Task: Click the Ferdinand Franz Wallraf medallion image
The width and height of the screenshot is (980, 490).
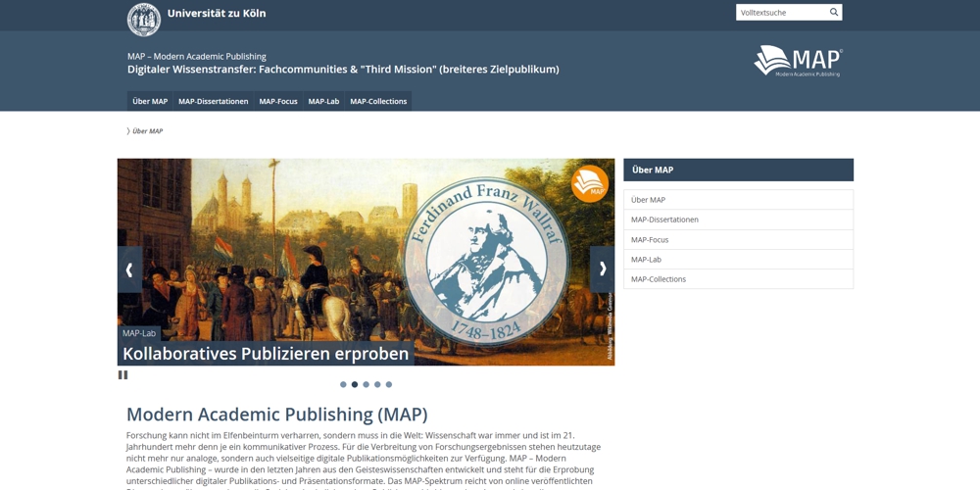Action: point(486,262)
